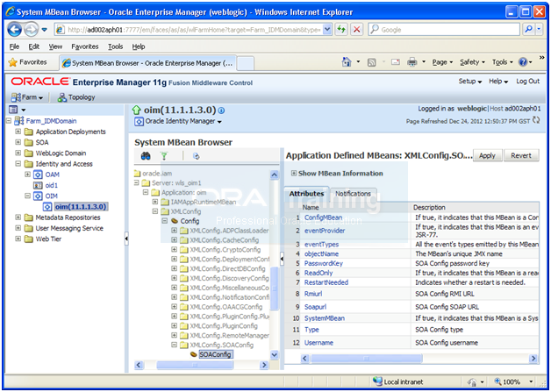Open the Edit menu
This screenshot has width=551, height=392.
click(x=33, y=46)
